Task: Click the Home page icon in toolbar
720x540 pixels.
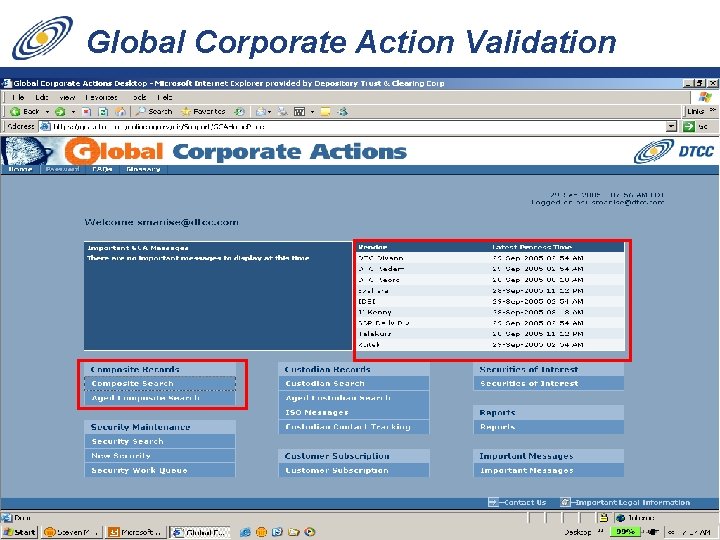Action: tap(120, 112)
